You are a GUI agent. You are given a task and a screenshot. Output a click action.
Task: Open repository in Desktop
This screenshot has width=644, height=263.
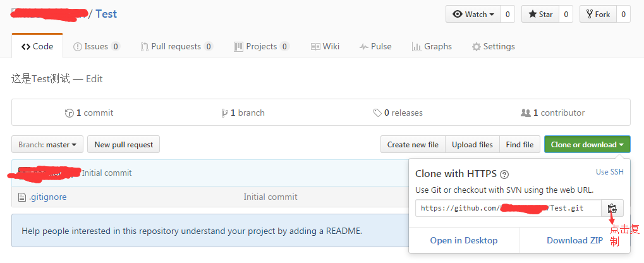(x=464, y=240)
